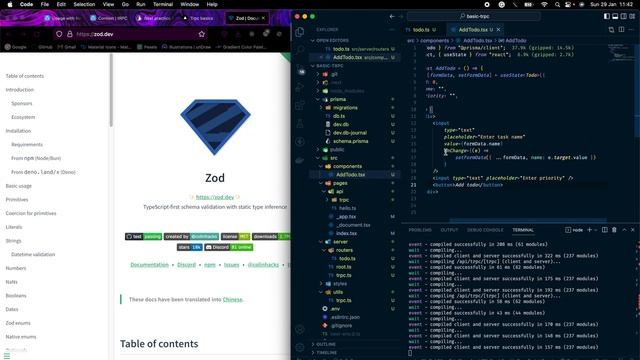Open the launch profile dropdown next to plus
The image size is (640, 360).
596,230
